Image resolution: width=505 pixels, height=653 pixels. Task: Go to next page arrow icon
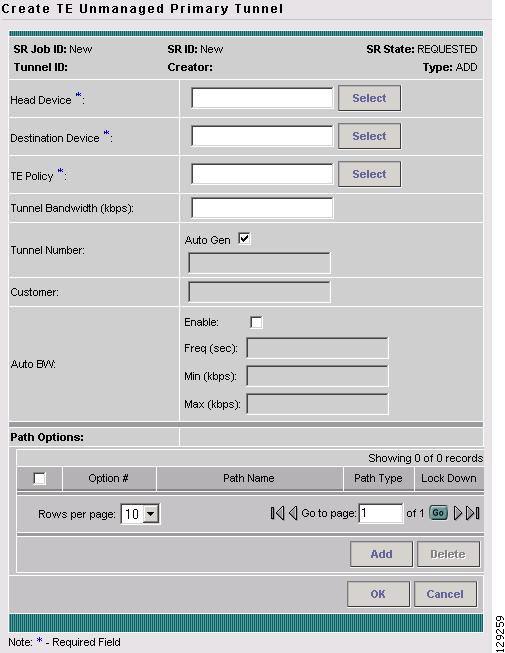pos(458,513)
